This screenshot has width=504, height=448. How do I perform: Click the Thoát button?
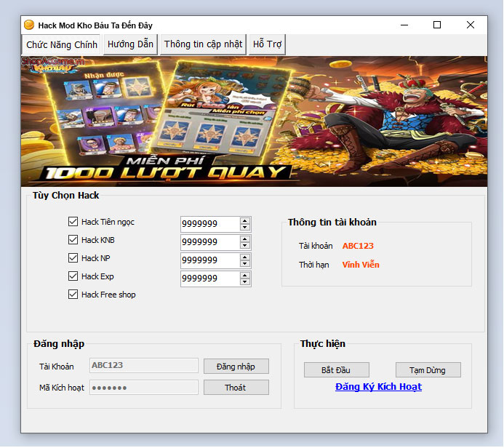pyautogui.click(x=236, y=388)
